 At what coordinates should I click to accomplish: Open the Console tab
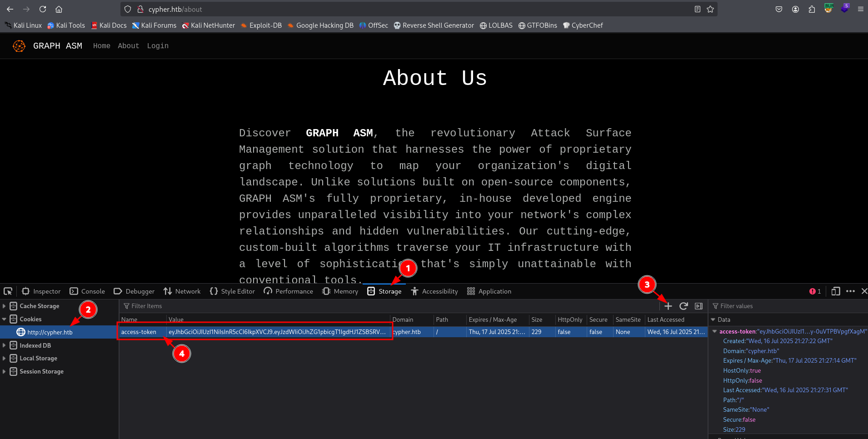click(x=87, y=291)
